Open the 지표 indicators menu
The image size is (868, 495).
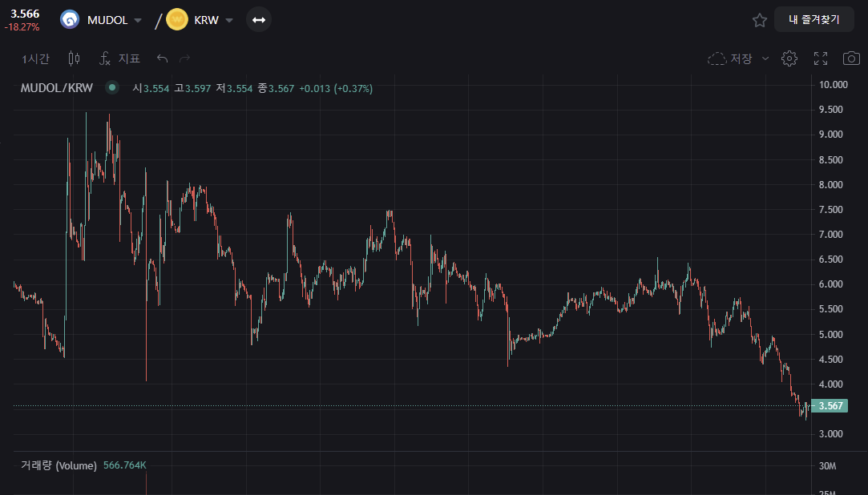tap(120, 58)
